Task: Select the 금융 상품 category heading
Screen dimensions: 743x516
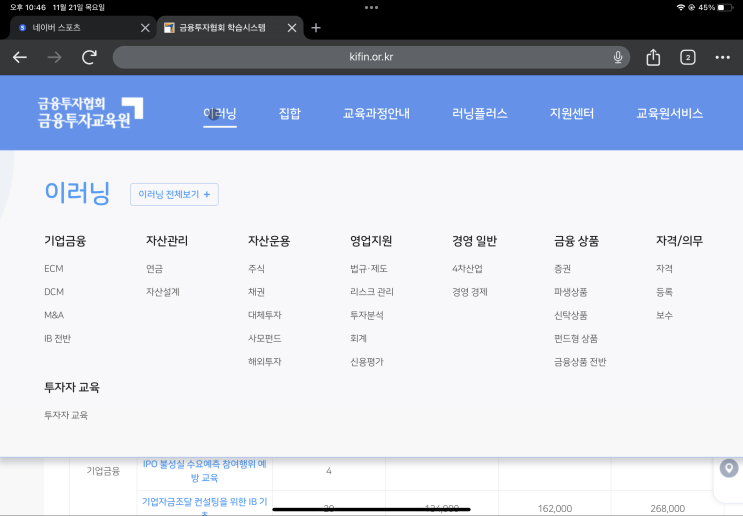Action: (576, 241)
